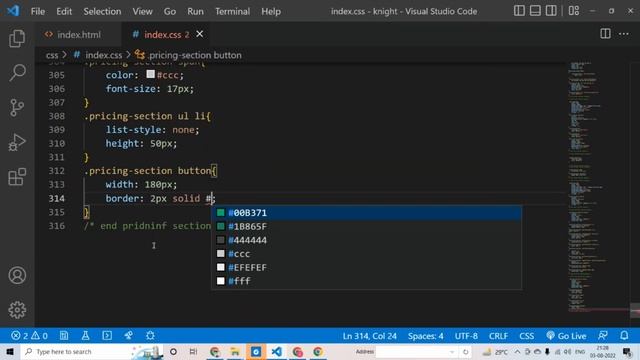Open the feedback icon in status bar

pos(603,336)
